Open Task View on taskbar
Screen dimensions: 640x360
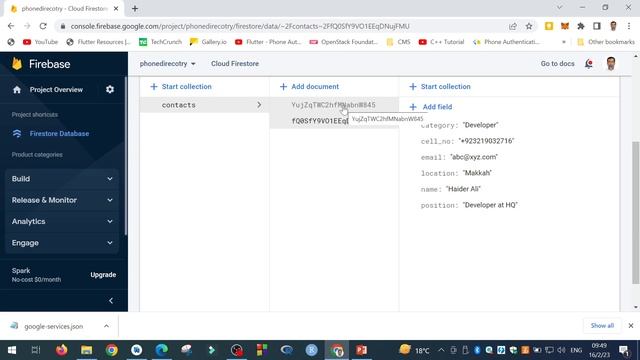[x=36, y=350]
